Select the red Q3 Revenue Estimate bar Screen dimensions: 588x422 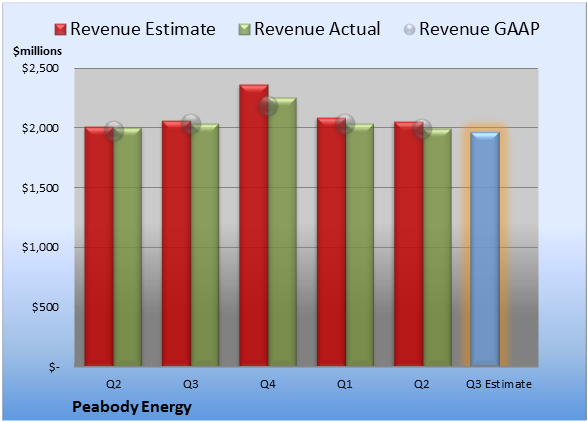coord(176,243)
